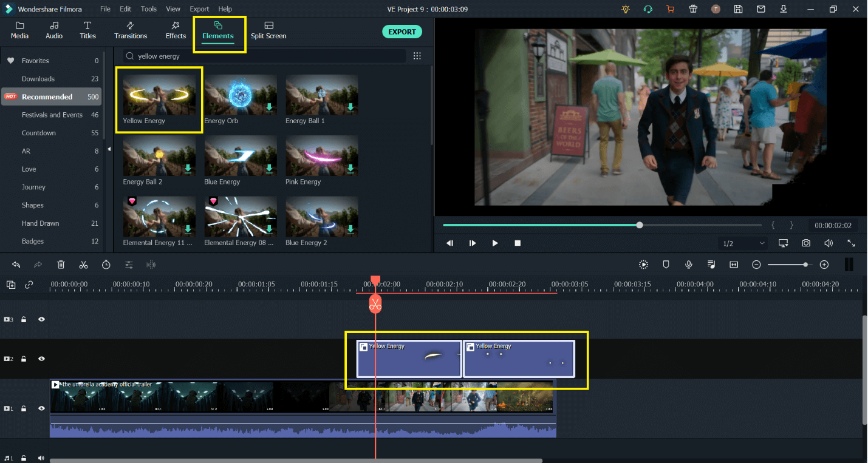The width and height of the screenshot is (868, 463).
Task: Select the Shapes category
Action: coord(52,205)
